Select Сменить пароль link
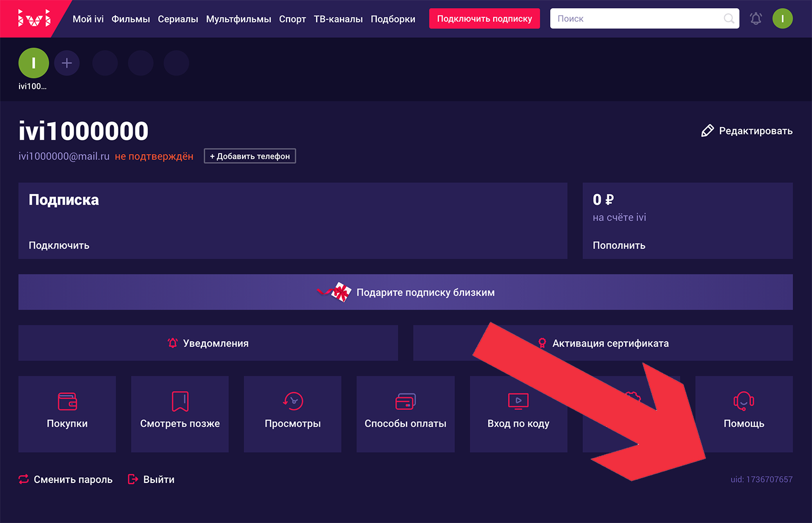 pyautogui.click(x=66, y=479)
